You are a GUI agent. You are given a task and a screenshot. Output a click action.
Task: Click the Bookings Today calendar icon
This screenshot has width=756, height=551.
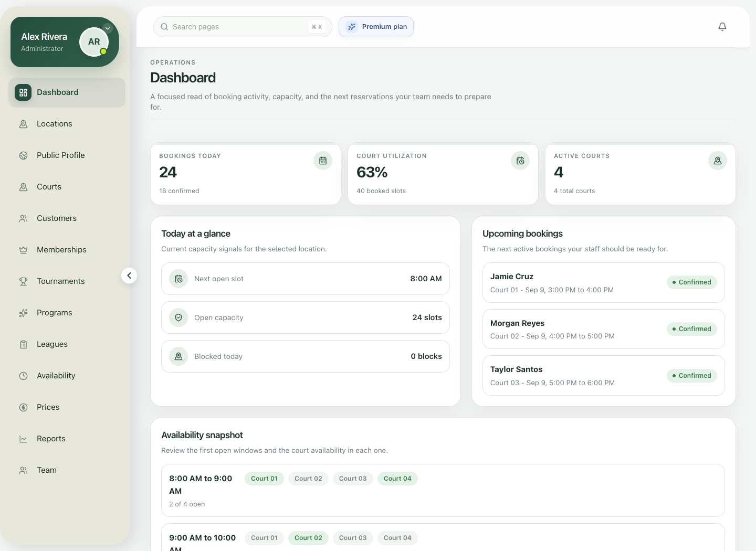(323, 161)
